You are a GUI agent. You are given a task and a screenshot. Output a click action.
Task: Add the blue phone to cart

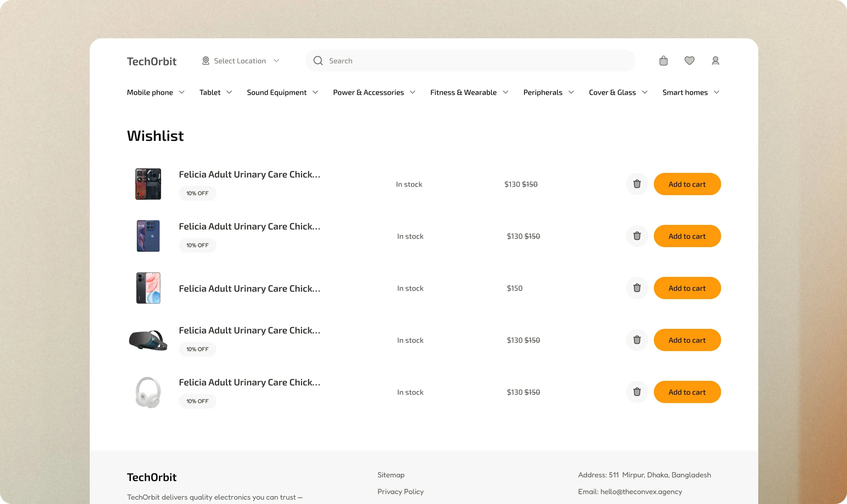(x=687, y=236)
